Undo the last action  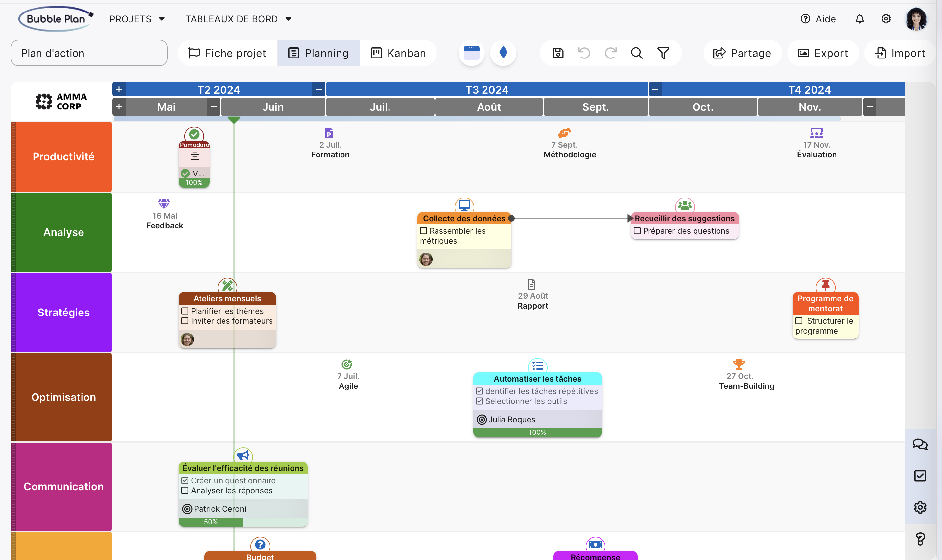584,53
